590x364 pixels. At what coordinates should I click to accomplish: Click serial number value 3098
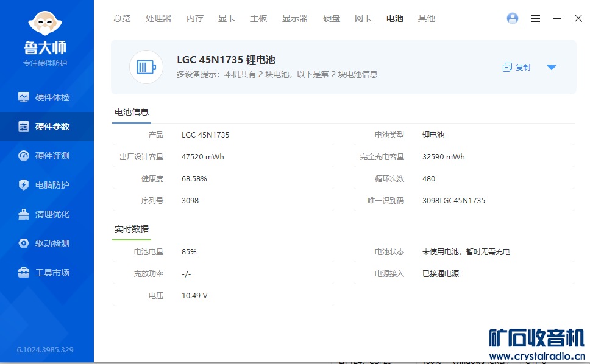pyautogui.click(x=190, y=201)
